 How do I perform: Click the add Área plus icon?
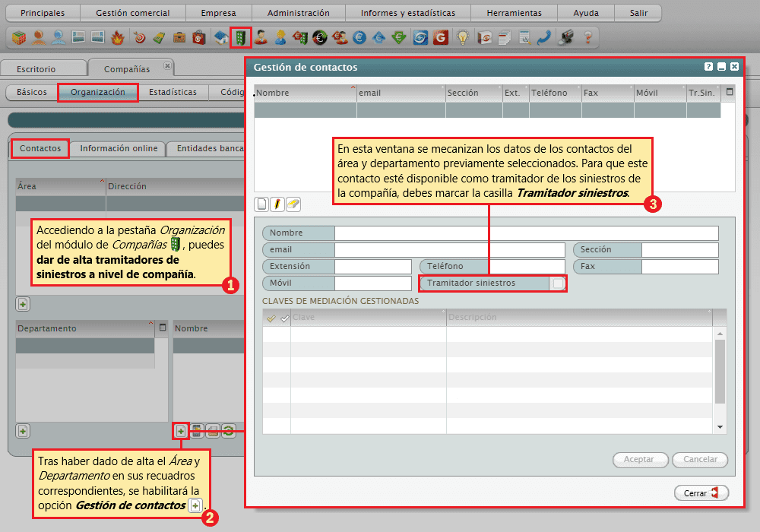[x=23, y=304]
